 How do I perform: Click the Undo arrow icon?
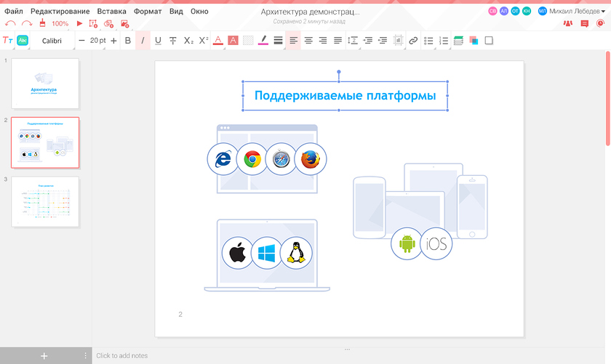point(10,24)
